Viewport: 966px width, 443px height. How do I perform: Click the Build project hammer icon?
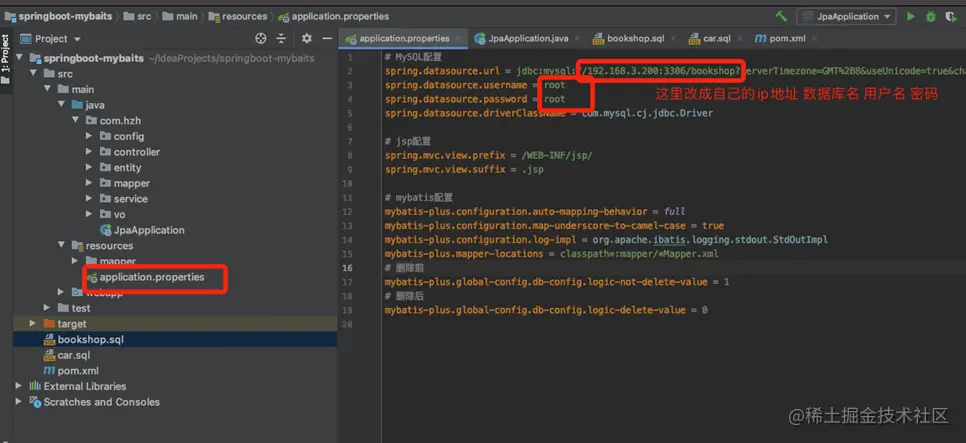coord(781,17)
